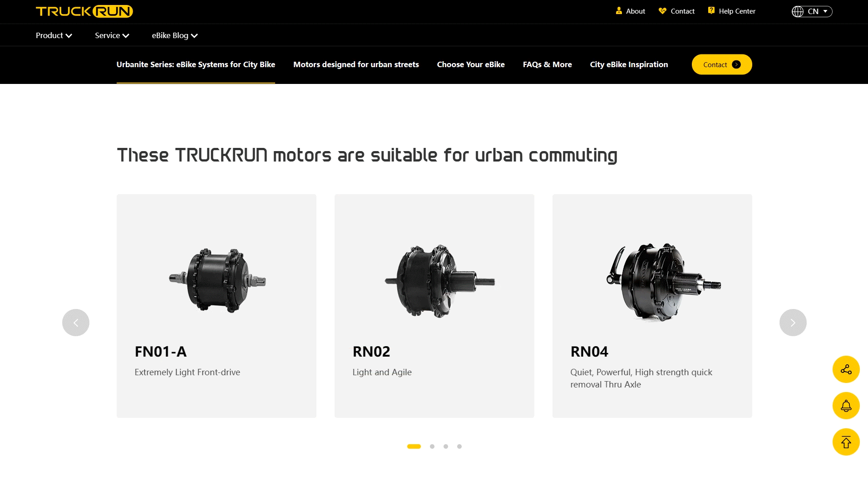Click the RN02 product title
Viewport: 868px width, 490px height.
pos(371,352)
